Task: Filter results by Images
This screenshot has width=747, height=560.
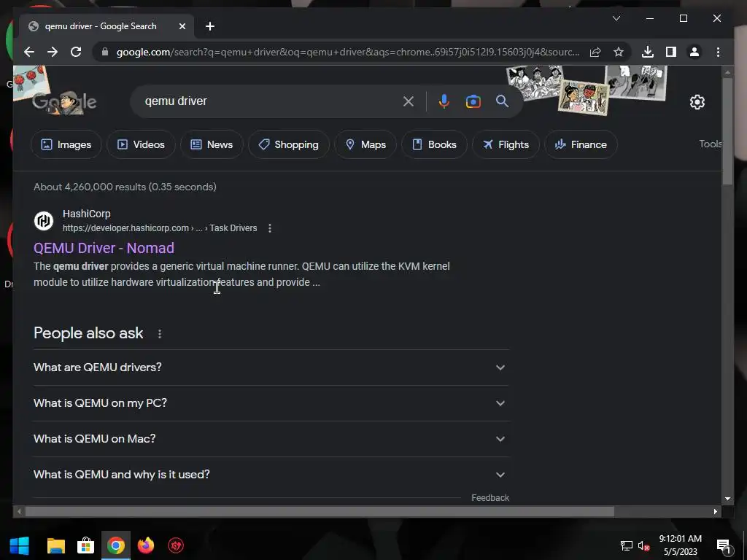Action: (66, 144)
